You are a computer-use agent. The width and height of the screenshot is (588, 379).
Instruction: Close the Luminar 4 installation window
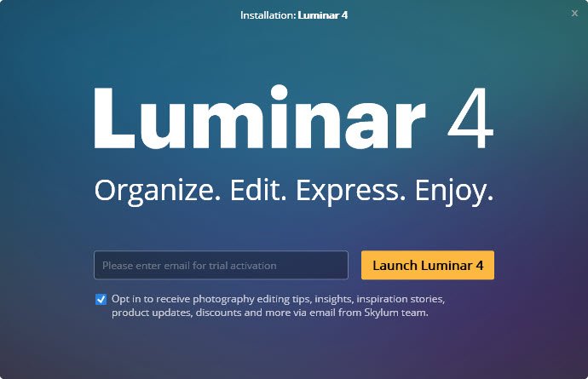[x=574, y=13]
